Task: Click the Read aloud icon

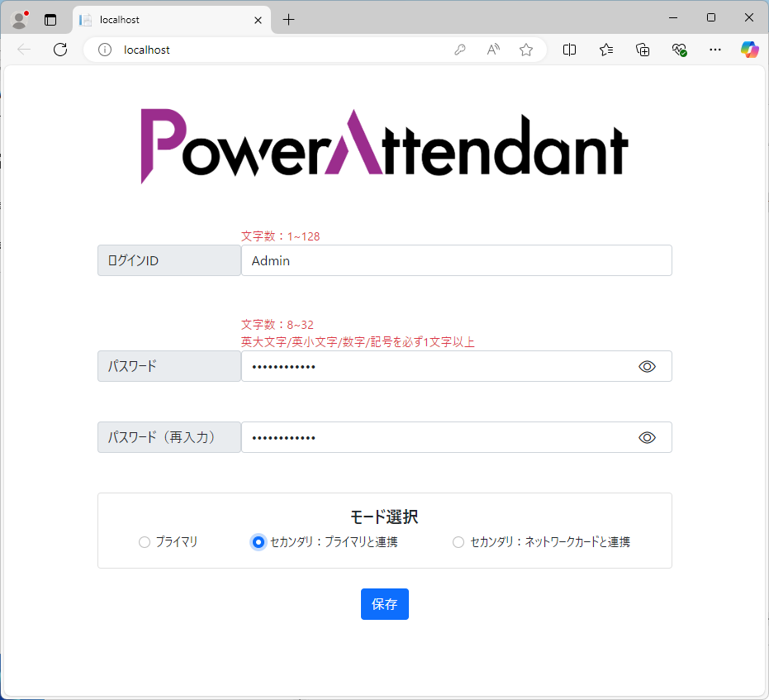Action: tap(493, 50)
